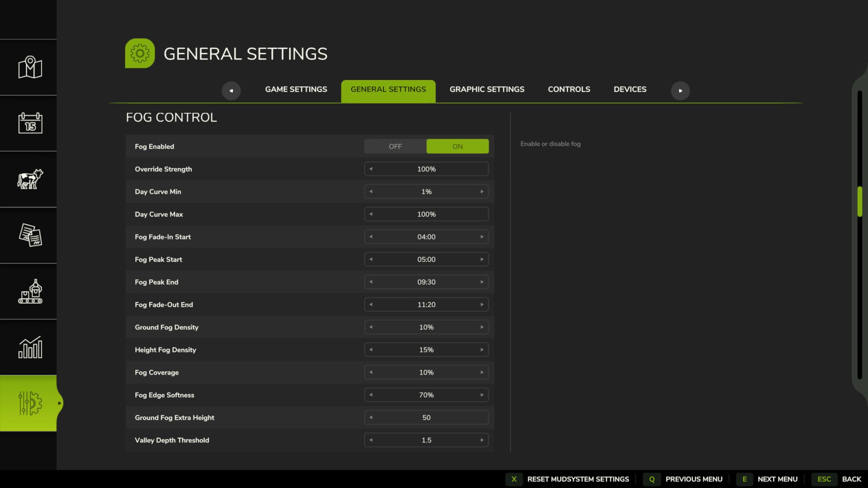Turn fog OFF
This screenshot has width=868, height=488.
pyautogui.click(x=395, y=146)
